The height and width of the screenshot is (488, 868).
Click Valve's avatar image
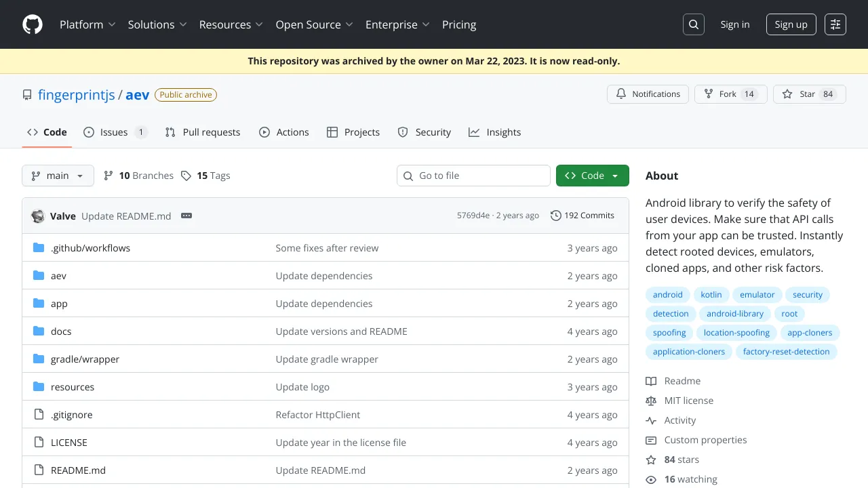pos(38,216)
